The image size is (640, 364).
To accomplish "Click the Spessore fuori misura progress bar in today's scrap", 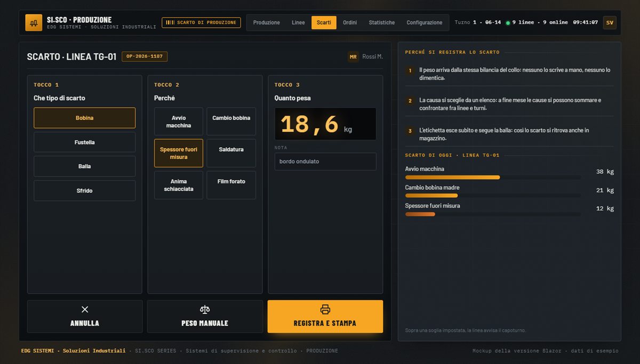I will tap(493, 214).
